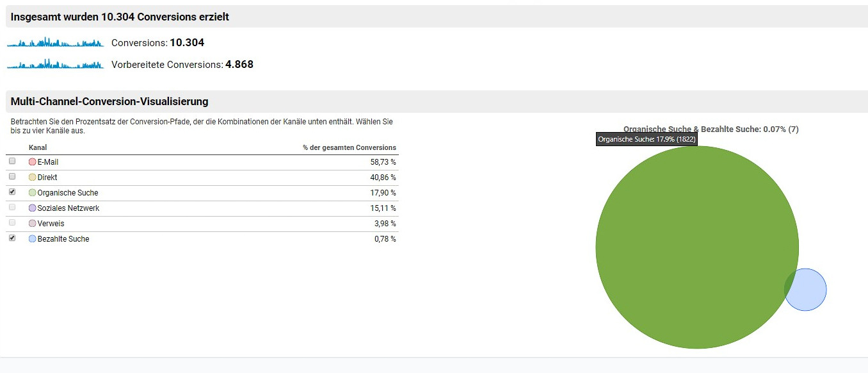This screenshot has width=868, height=373.
Task: Click the Soziales Netzwerk checkbox
Action: [x=12, y=208]
